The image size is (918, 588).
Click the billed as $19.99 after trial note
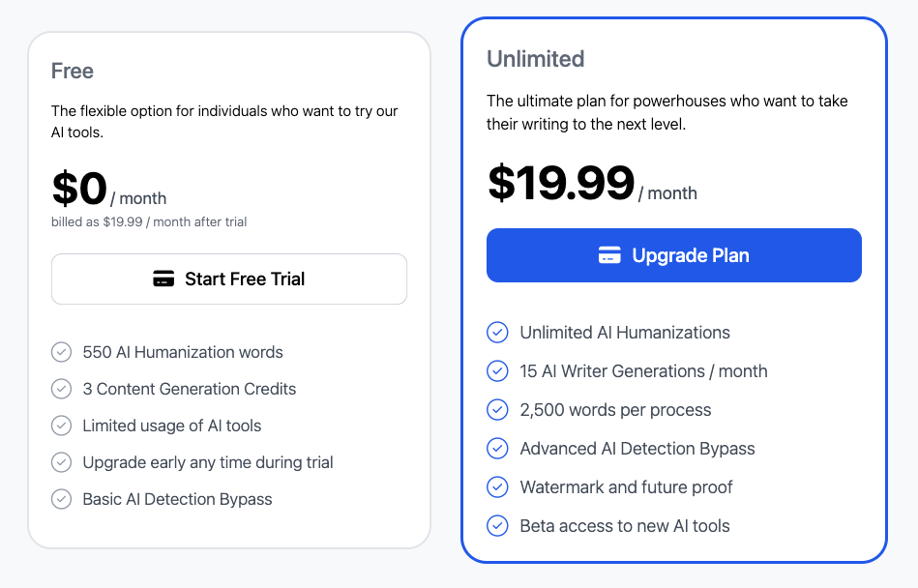[x=149, y=222]
